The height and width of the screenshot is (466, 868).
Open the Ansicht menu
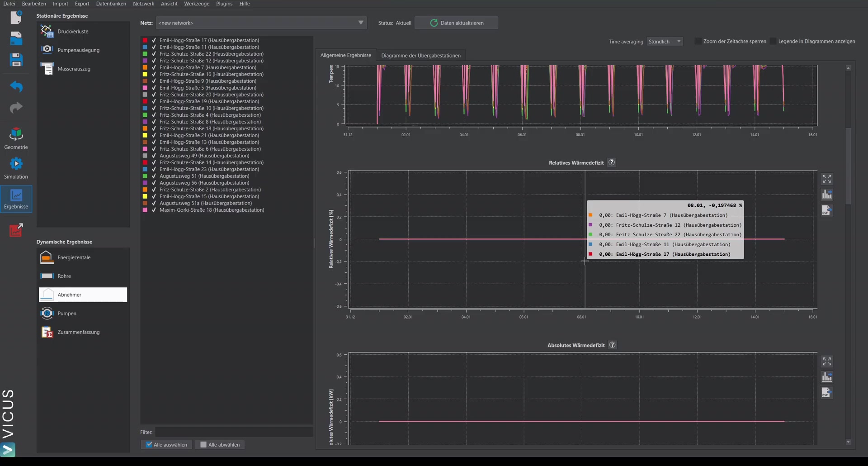pyautogui.click(x=169, y=4)
